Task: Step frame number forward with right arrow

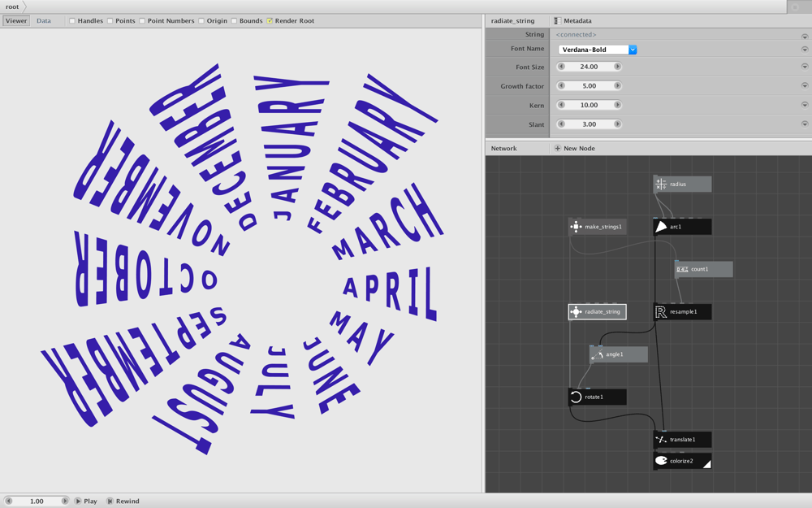Action: (65, 501)
